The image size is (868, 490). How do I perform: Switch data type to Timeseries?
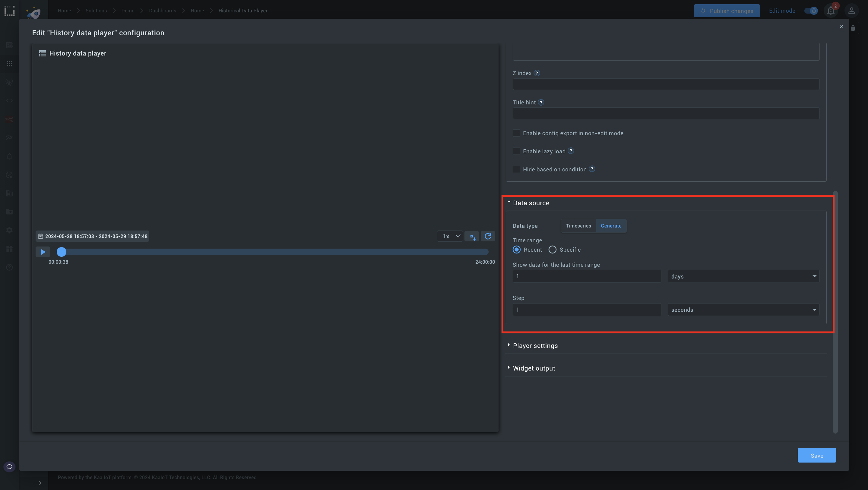click(x=578, y=226)
